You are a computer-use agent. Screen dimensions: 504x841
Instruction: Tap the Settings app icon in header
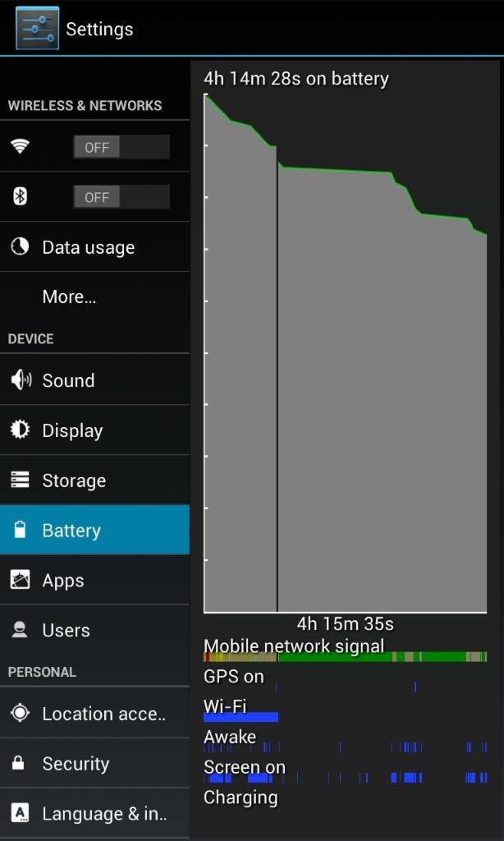pyautogui.click(x=37, y=28)
